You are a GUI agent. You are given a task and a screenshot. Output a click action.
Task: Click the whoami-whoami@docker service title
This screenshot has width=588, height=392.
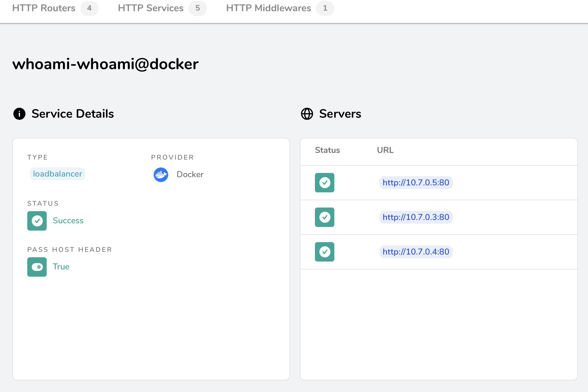(105, 64)
